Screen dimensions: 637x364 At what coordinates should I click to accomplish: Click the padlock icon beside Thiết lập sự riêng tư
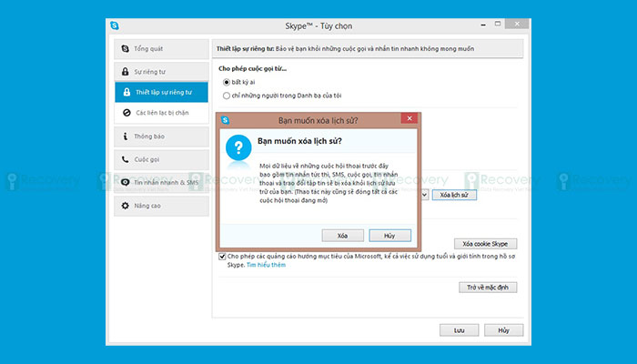pyautogui.click(x=126, y=92)
